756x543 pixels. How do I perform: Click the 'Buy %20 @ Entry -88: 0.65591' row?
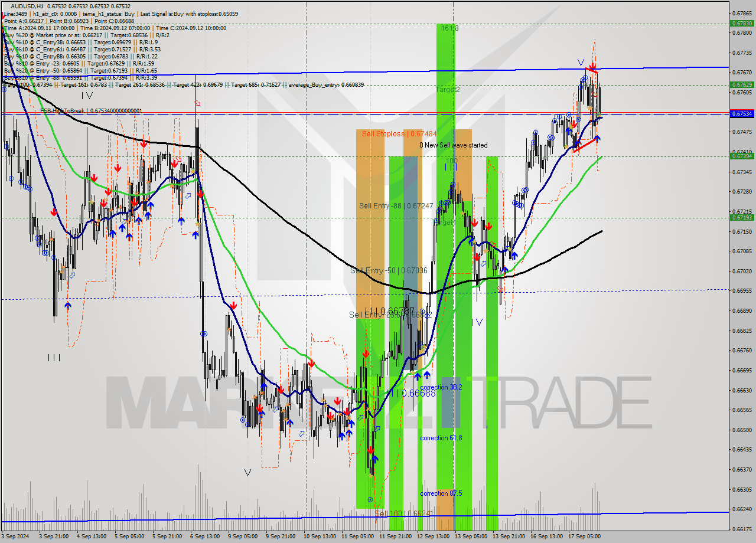click(80, 77)
